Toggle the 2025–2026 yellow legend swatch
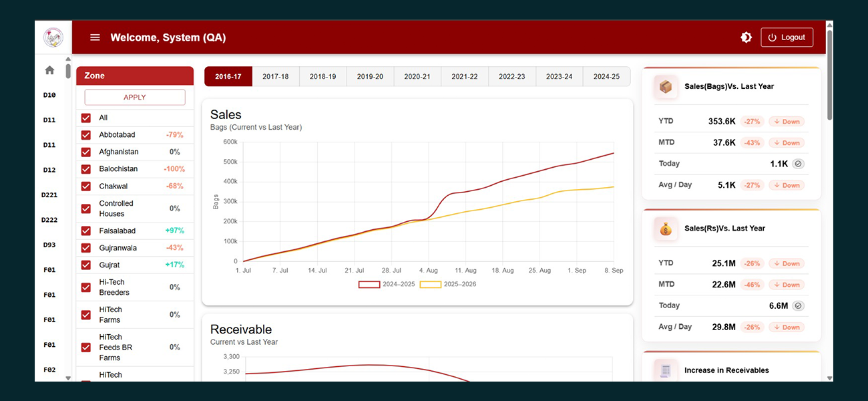The height and width of the screenshot is (401, 868). [x=430, y=284]
